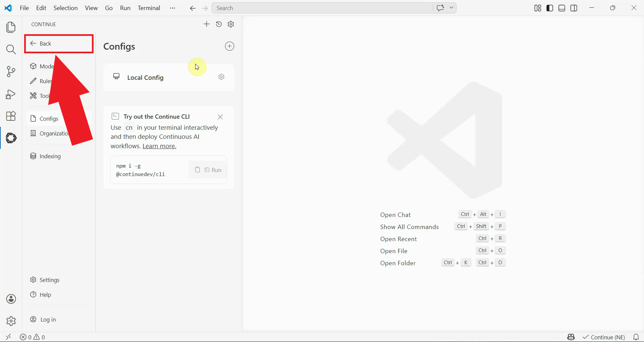Open the Continue panel settings gear
The width and height of the screenshot is (644, 342).
click(231, 24)
